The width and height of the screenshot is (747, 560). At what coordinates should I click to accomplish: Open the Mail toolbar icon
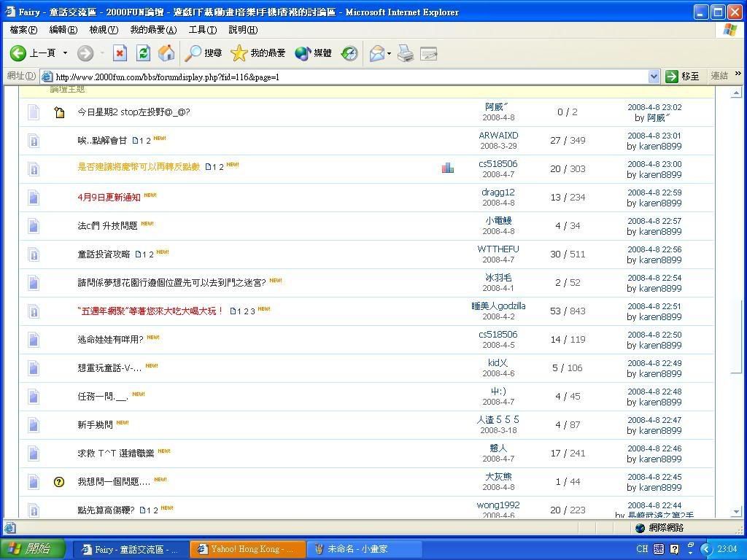376,53
